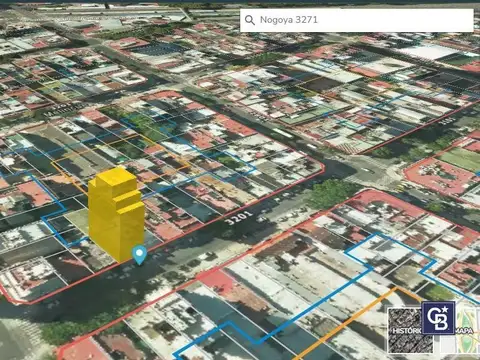
Task: Select the yellow 3D building model
Action: click(x=116, y=214)
